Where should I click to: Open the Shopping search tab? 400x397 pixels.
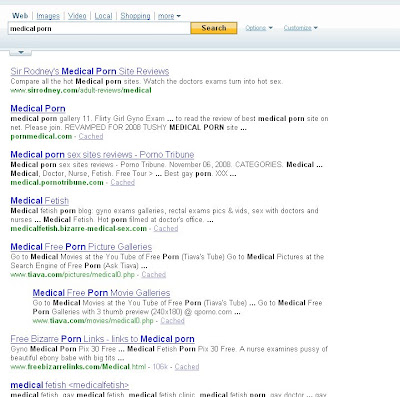135,16
